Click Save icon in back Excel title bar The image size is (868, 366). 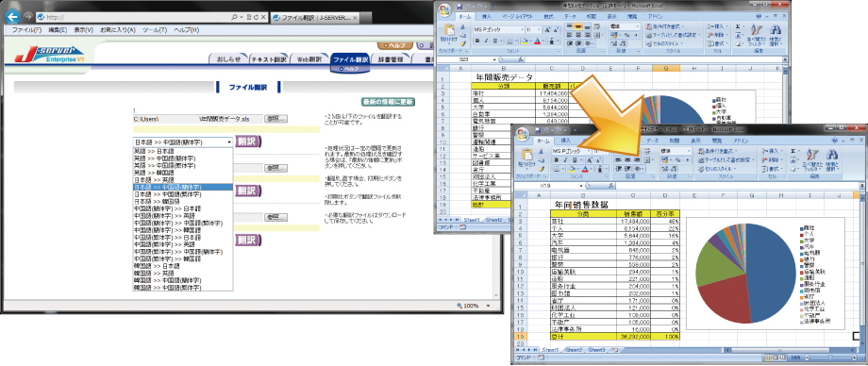coord(460,6)
